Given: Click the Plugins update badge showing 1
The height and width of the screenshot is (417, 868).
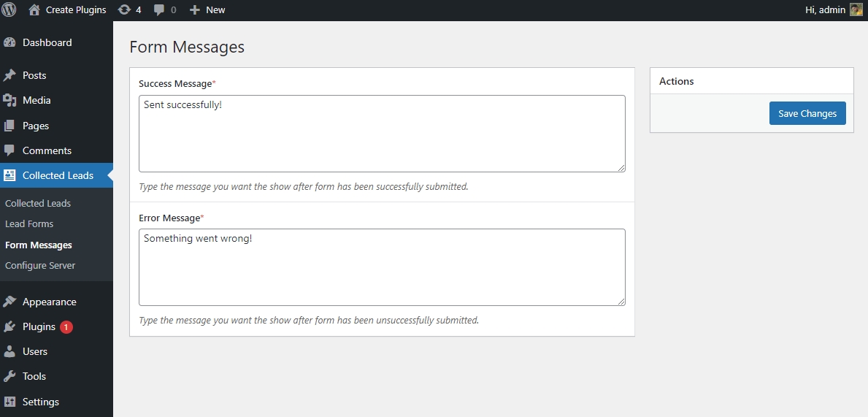Looking at the screenshot, I should point(66,327).
